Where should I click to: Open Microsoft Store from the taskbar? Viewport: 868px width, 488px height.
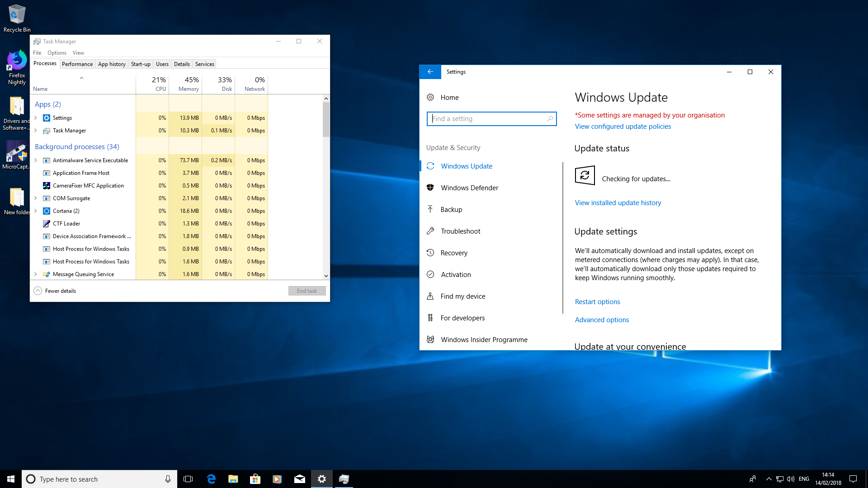tap(255, 479)
